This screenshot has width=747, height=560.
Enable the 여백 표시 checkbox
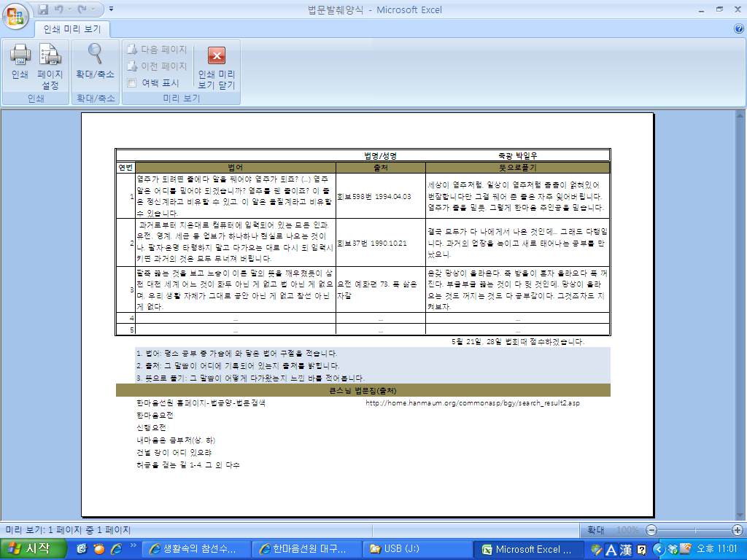(x=132, y=83)
